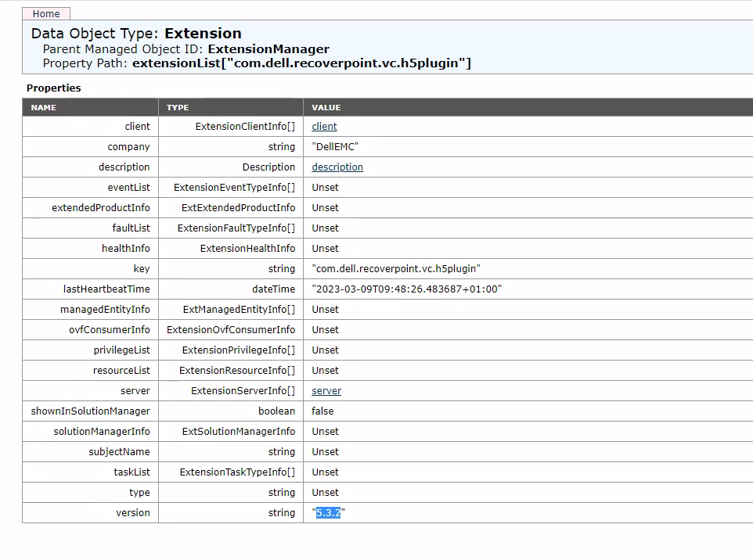753x560 pixels.
Task: Open the server ExtensionServerInfo link
Action: [326, 390]
